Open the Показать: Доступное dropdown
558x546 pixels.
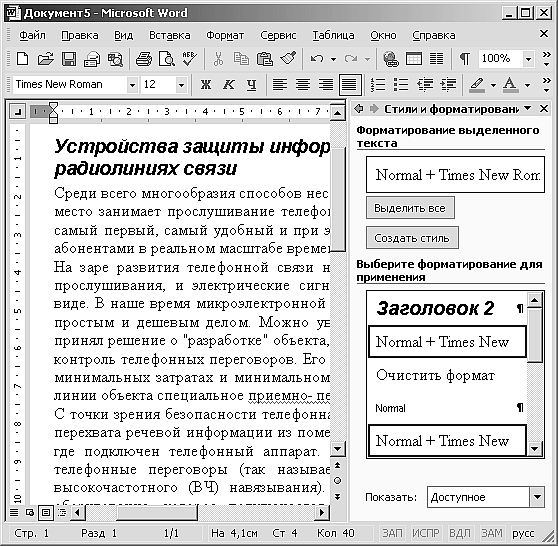[537, 497]
